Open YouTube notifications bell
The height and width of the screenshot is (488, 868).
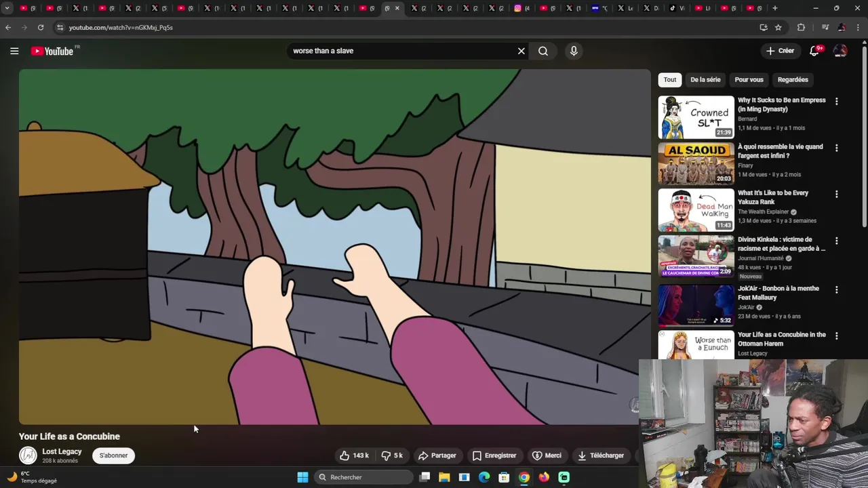click(x=815, y=51)
